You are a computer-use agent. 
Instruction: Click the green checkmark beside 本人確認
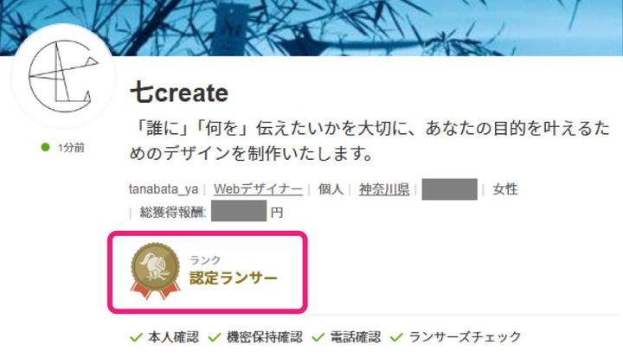(x=136, y=337)
